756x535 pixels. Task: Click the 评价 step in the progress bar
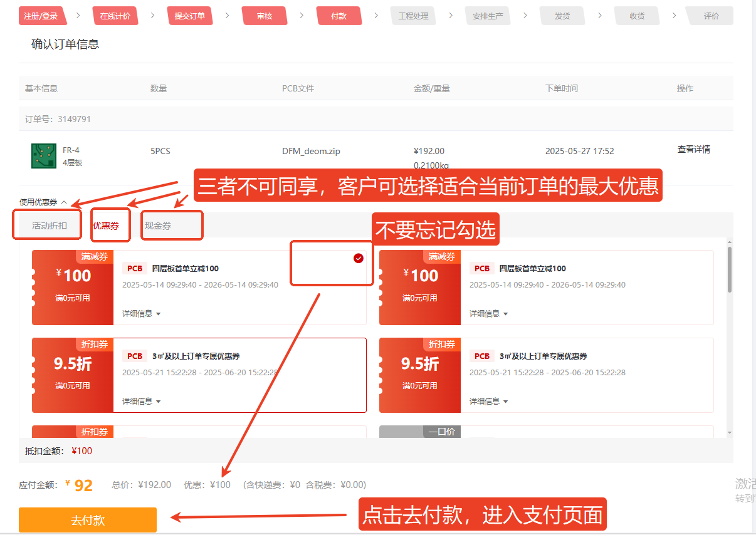(711, 16)
